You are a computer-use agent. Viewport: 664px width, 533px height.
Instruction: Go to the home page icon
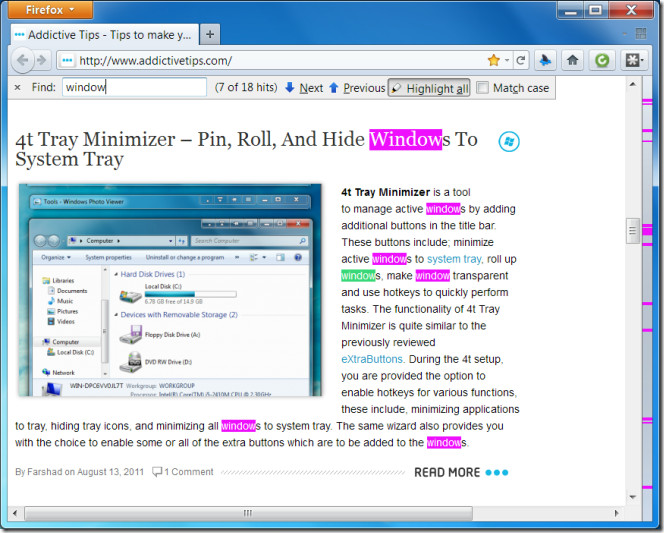[x=573, y=61]
